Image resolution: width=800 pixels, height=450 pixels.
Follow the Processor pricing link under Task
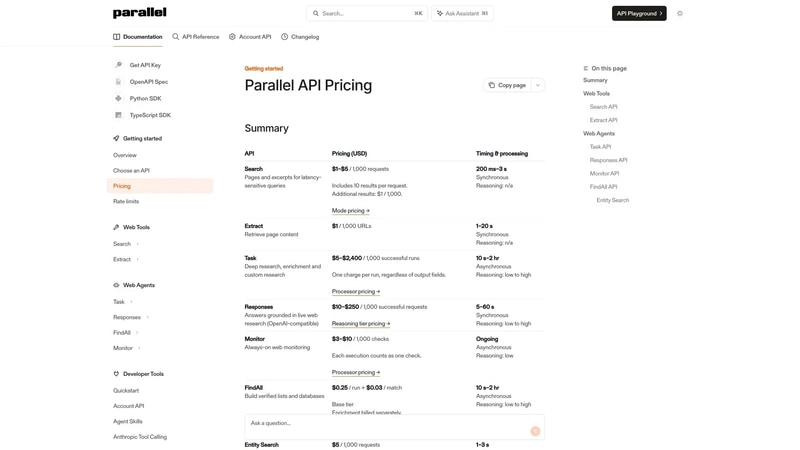tap(356, 291)
